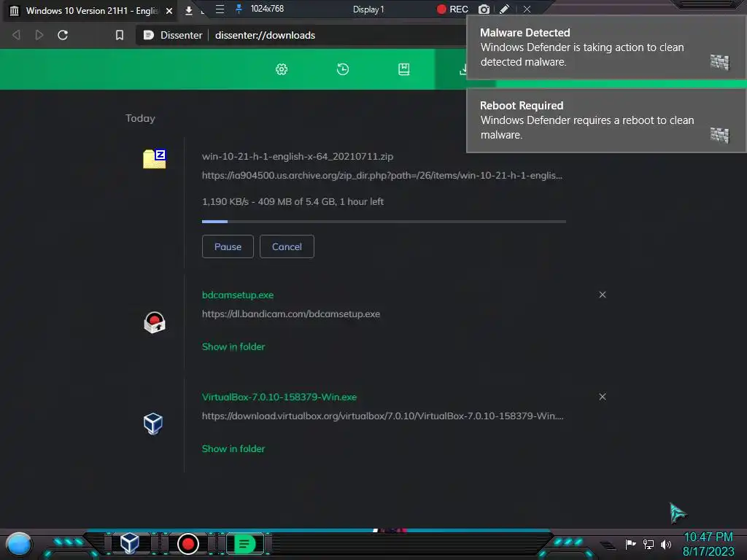Screen dimensions: 747x560
Task: Click the Defender wall icon in Reboot Required notification
Action: tap(720, 135)
